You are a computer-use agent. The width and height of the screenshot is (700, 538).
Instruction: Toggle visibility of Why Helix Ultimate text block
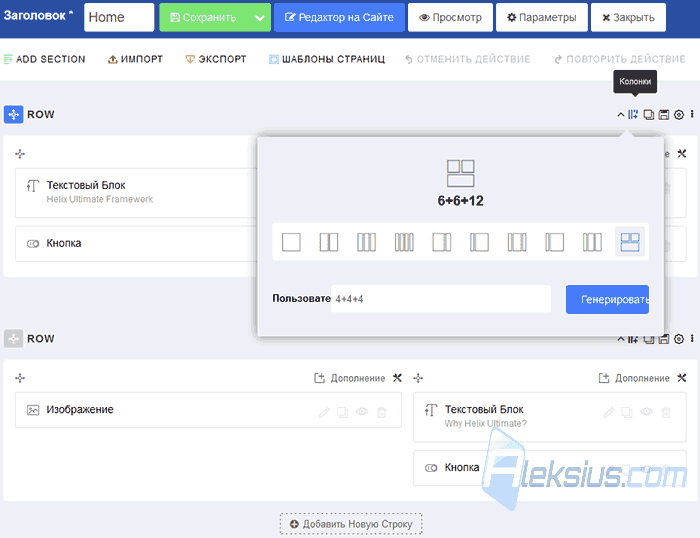(646, 412)
